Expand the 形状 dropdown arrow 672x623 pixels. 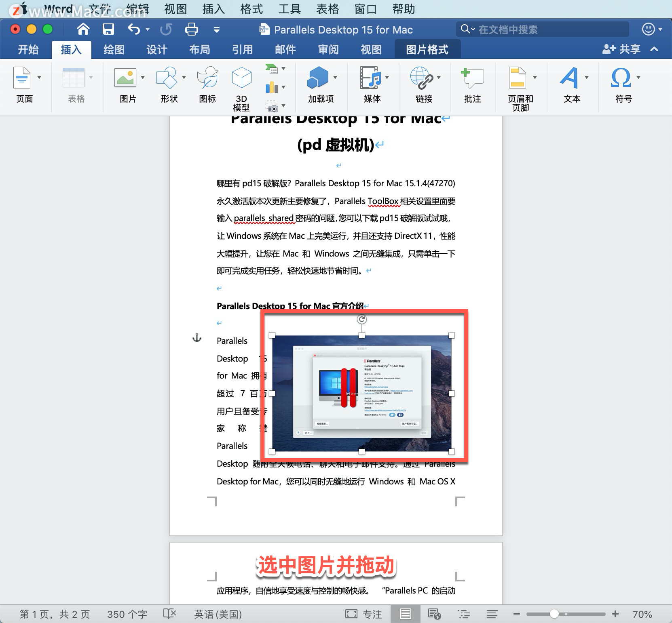(x=184, y=78)
